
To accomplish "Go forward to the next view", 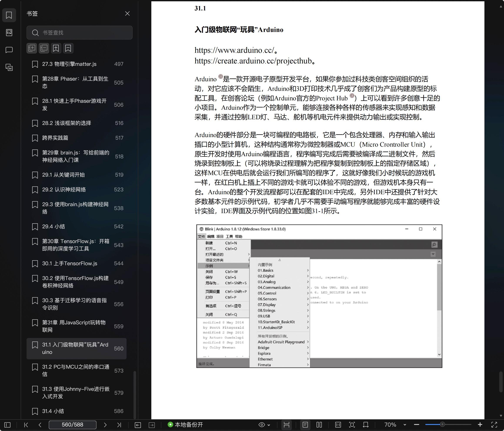I will [152, 425].
